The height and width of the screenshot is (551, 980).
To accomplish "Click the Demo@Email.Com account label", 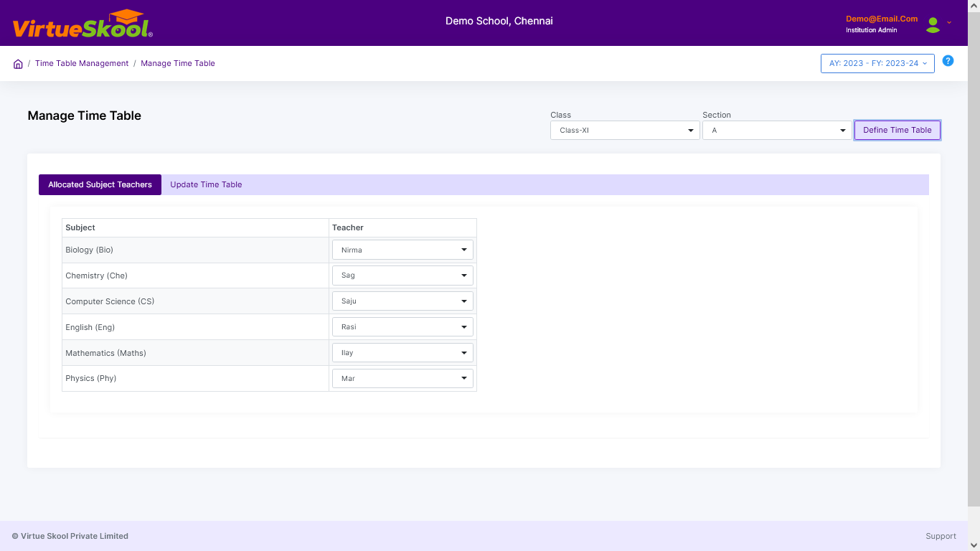I will 882,19.
